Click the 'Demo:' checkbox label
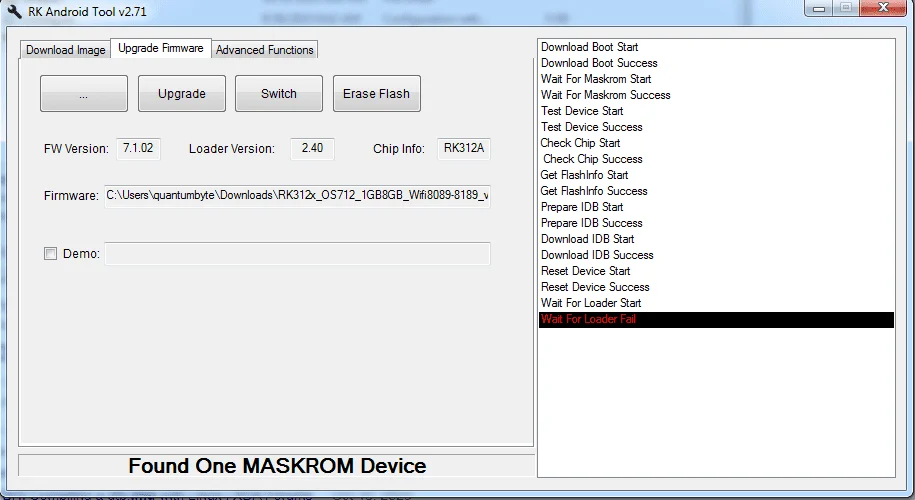Screen dimensions: 915x500 click(81, 254)
